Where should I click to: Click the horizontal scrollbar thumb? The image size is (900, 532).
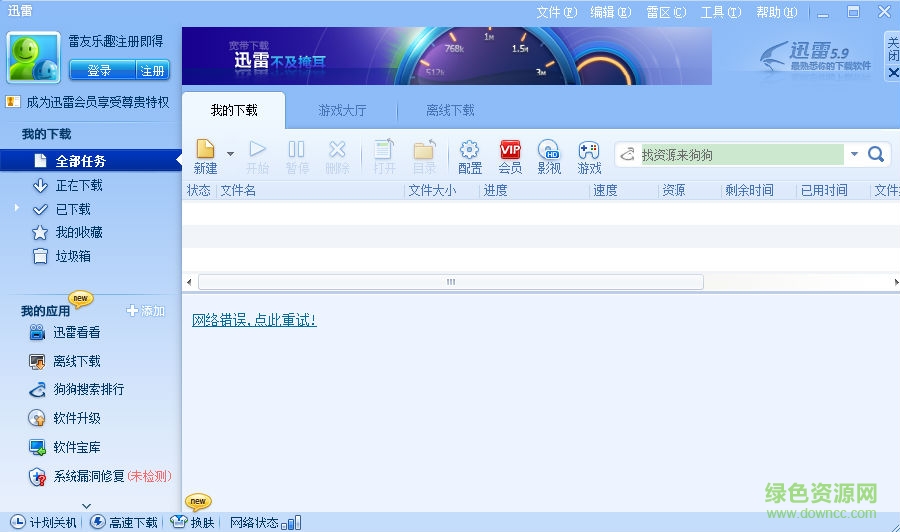451,282
